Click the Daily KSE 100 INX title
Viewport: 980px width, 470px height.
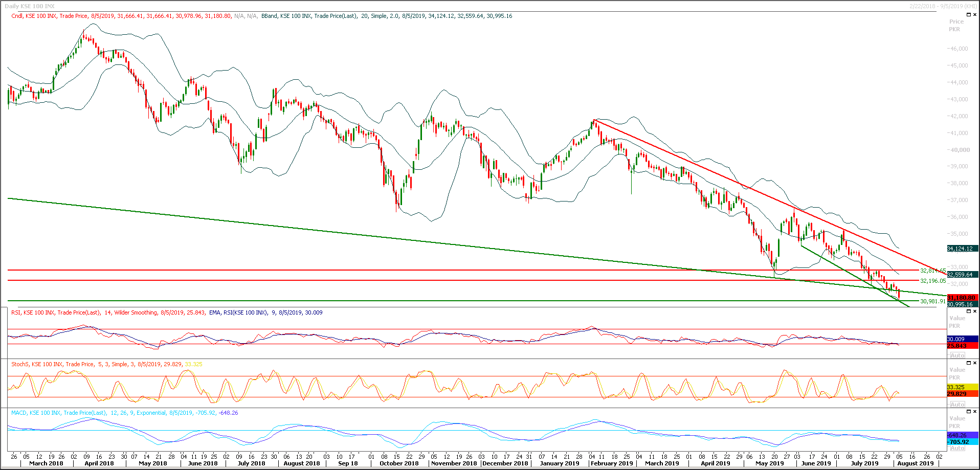[x=31, y=6]
